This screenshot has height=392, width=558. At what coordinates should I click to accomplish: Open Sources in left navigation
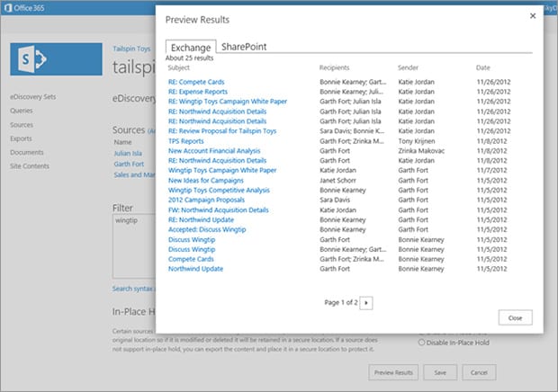(22, 125)
